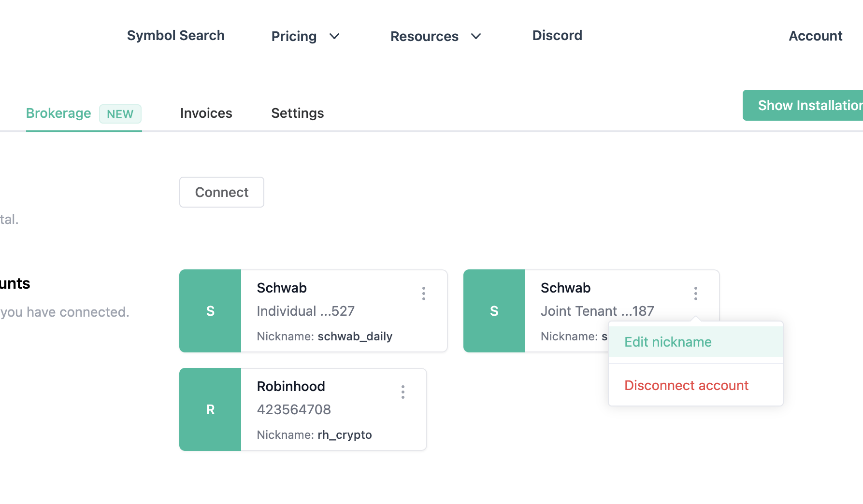Click the NEW badge beside Brokerage
Viewport: 863px width, 504px height.
point(120,114)
